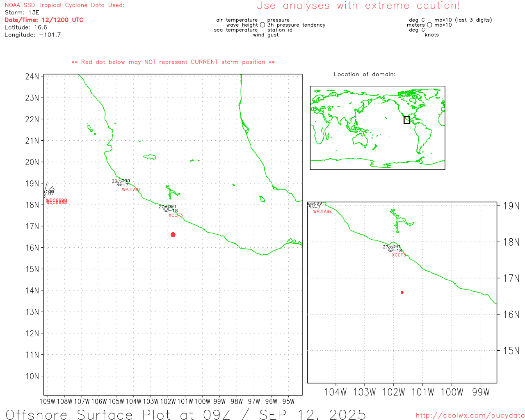525x420 pixels.
Task: Click the 17N label on zoomed inset axis
Action: (x=511, y=278)
